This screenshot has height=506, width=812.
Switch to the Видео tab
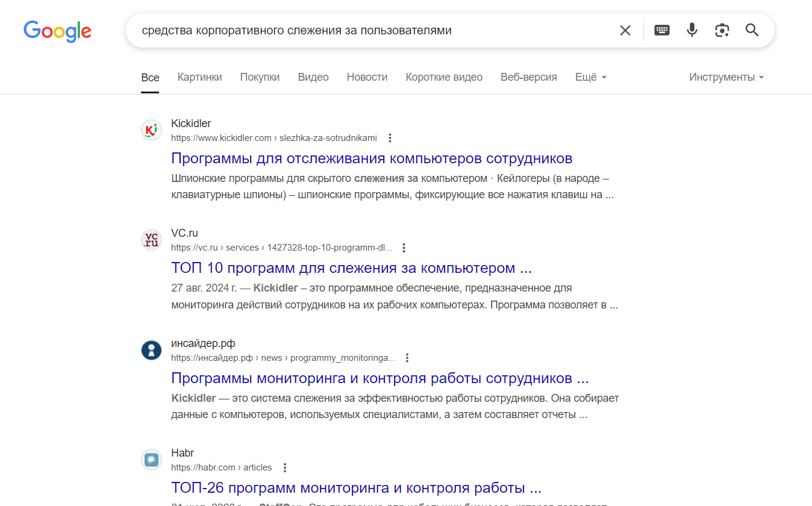tap(313, 77)
